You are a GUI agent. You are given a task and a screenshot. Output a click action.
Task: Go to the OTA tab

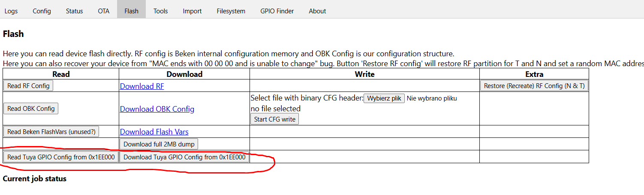pyautogui.click(x=104, y=11)
